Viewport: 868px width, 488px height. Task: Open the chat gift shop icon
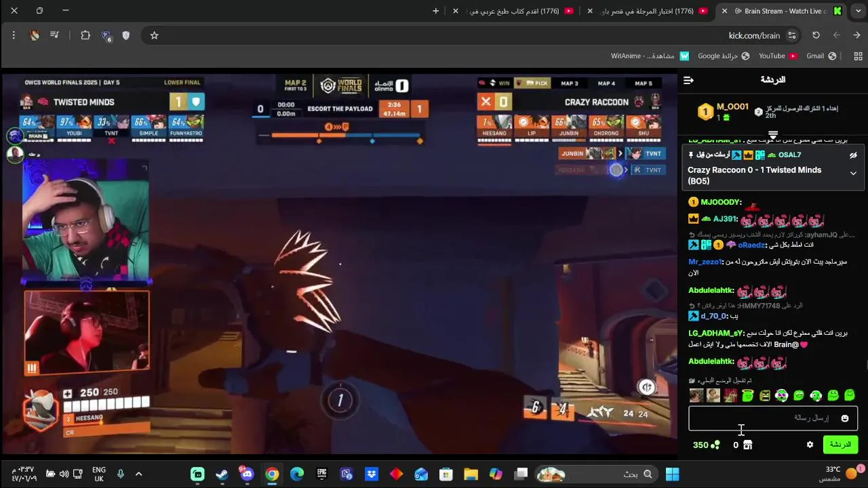(x=747, y=445)
